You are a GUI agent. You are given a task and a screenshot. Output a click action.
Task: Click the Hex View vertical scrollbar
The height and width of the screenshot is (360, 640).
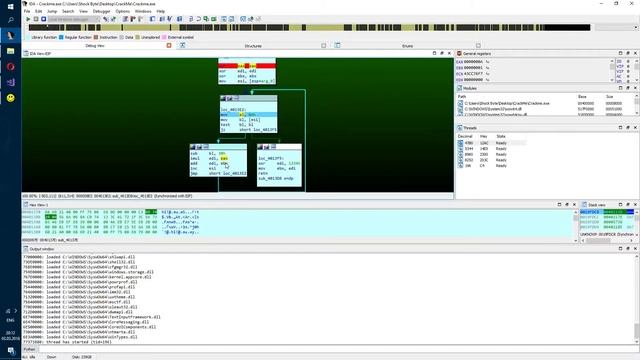pos(576,226)
